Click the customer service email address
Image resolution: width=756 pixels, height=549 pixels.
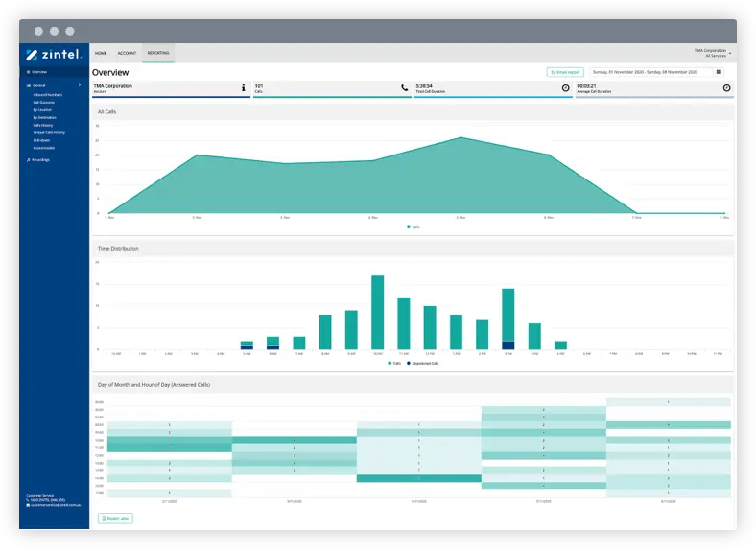coord(54,505)
